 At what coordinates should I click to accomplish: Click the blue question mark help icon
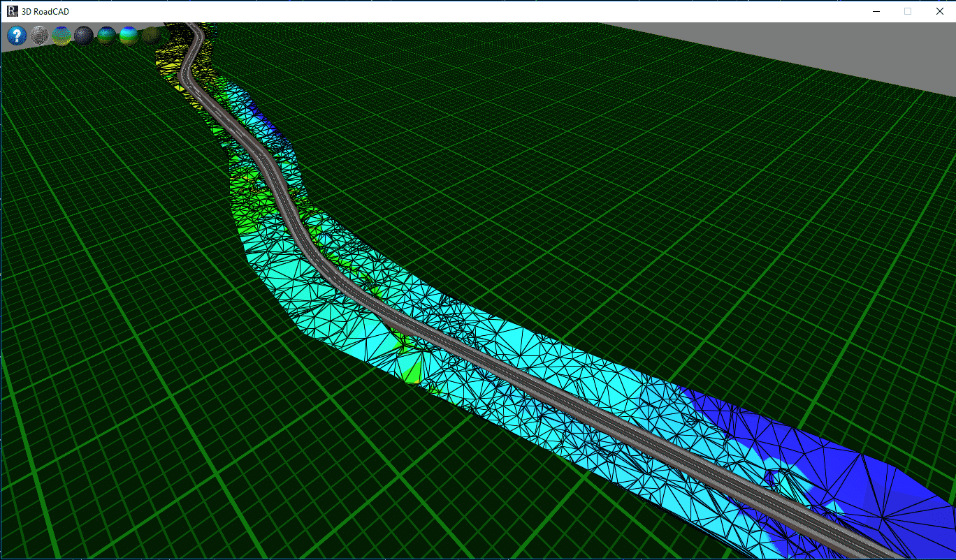(17, 36)
